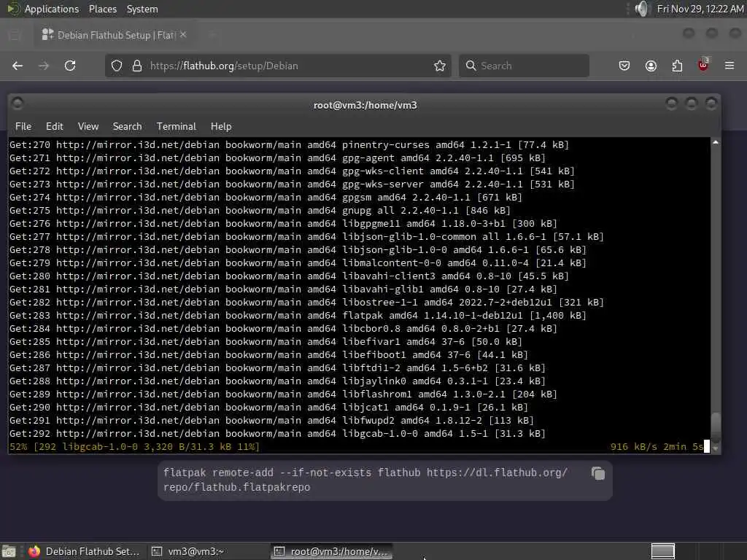This screenshot has height=560, width=747.
Task: Open the terminal File menu
Action: (x=23, y=126)
